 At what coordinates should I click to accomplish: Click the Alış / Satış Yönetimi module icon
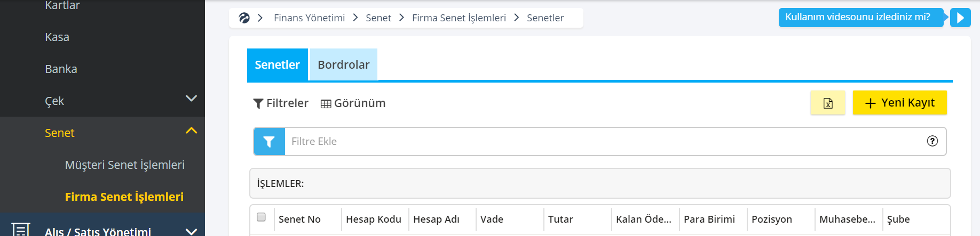pos(21,230)
